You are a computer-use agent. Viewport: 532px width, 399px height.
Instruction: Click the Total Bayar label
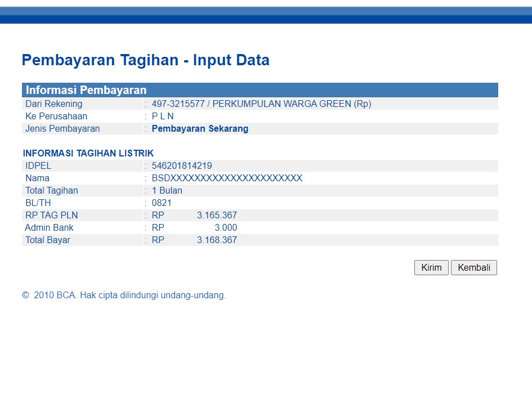tap(48, 240)
